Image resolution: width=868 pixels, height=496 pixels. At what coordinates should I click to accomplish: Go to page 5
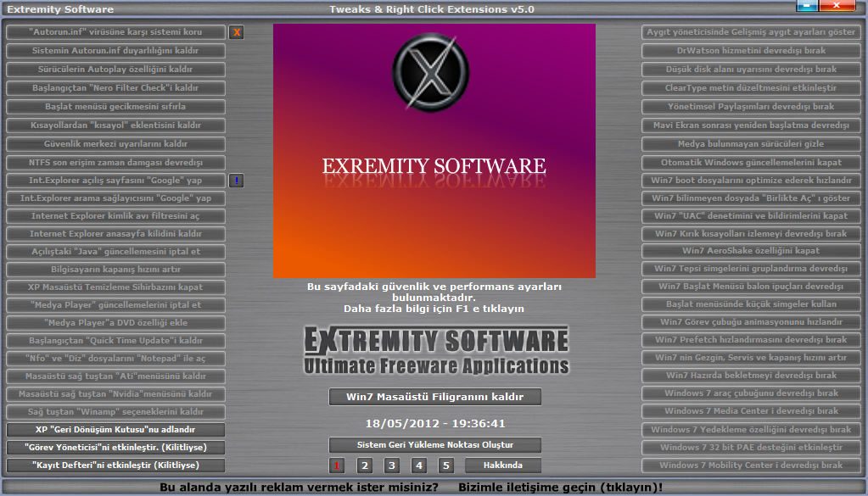(446, 465)
